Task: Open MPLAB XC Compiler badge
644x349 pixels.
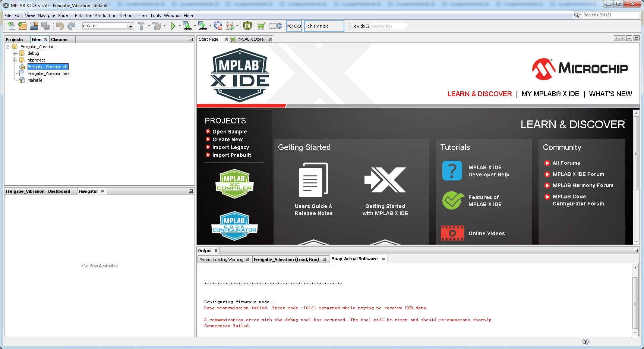Action: point(234,183)
